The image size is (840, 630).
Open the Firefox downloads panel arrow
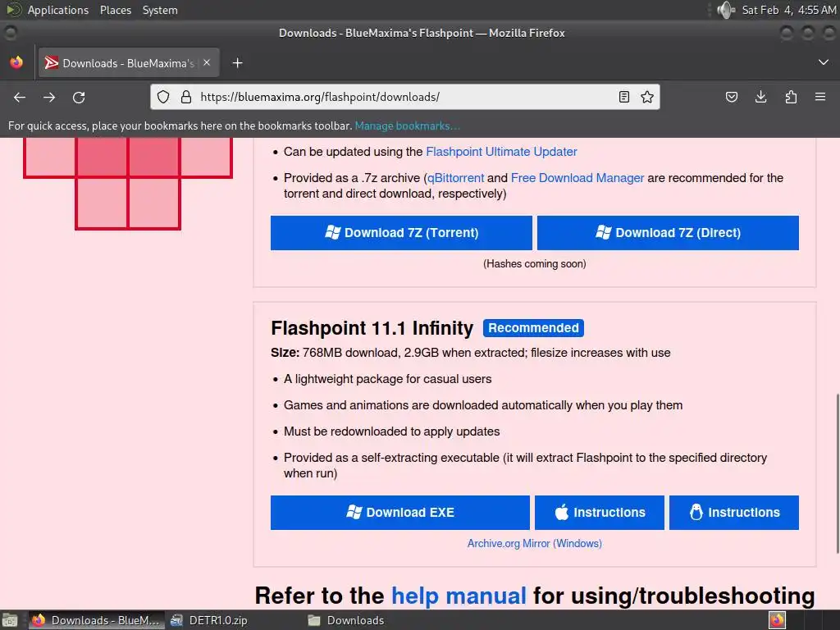coord(760,97)
